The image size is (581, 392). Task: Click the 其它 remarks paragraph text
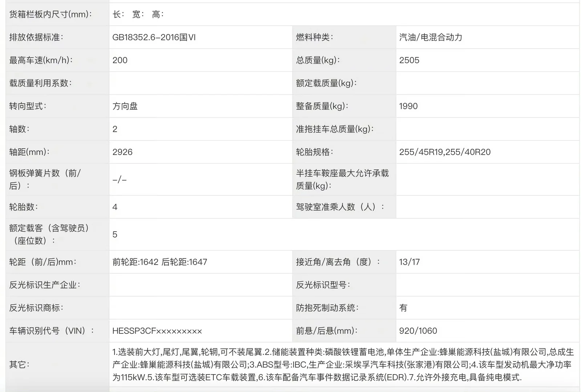[x=343, y=364]
